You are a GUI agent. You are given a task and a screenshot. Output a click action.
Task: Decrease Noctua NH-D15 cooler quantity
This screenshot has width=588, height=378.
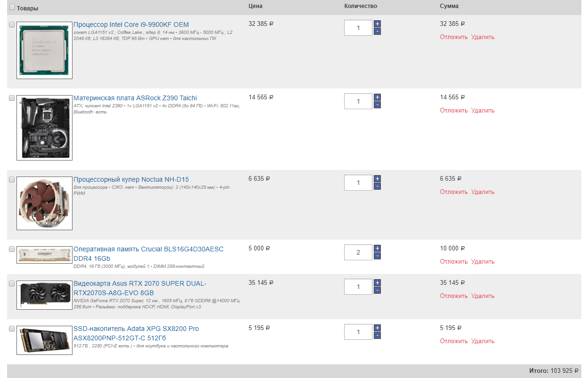[377, 186]
